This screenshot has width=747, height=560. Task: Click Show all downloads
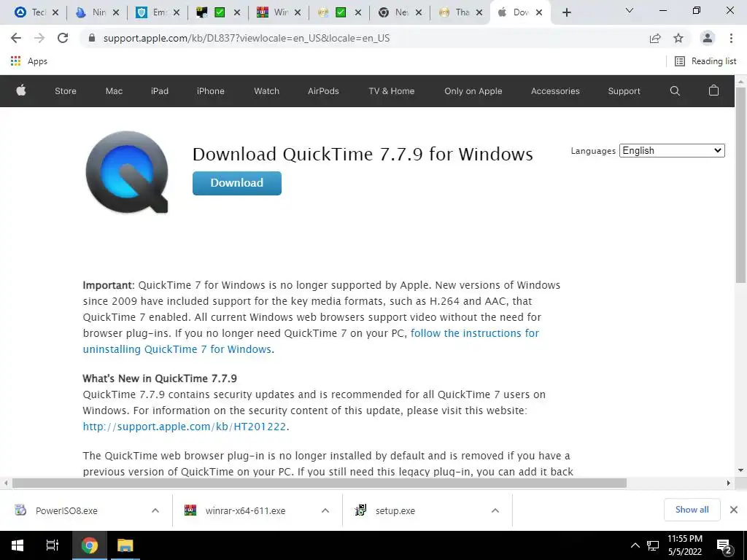[692, 510]
